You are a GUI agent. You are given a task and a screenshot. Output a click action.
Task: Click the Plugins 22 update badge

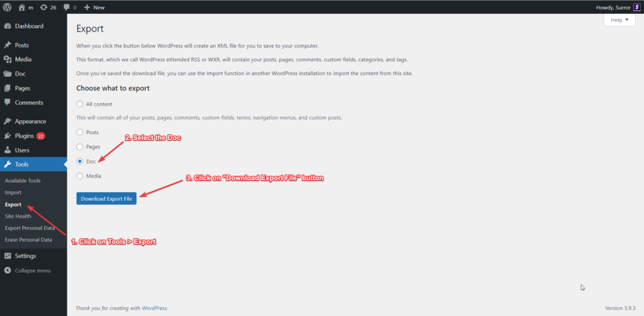click(x=41, y=136)
